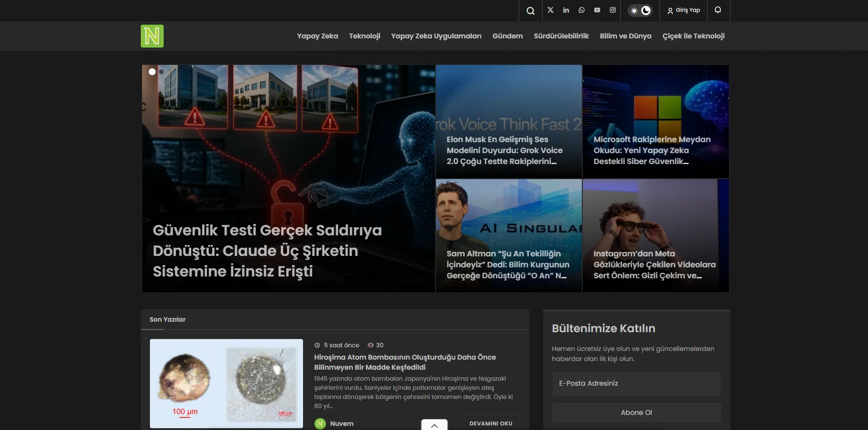Open the LinkedIn social icon
The width and height of the screenshot is (868, 430).
[566, 10]
